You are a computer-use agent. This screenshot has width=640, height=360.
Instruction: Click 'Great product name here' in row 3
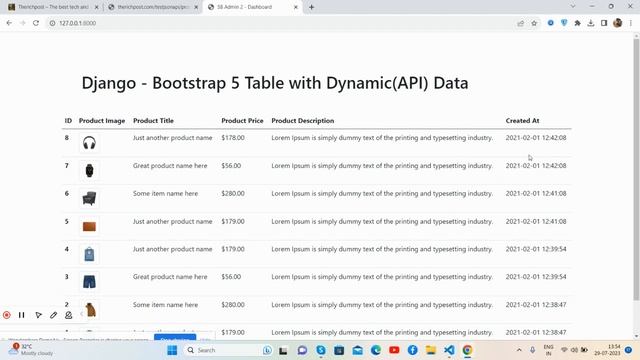[x=170, y=277]
